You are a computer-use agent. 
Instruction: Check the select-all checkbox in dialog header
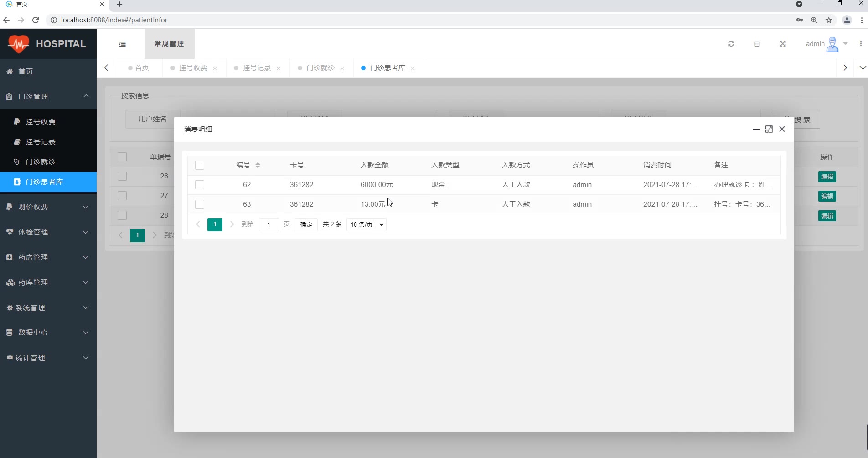[x=200, y=165]
